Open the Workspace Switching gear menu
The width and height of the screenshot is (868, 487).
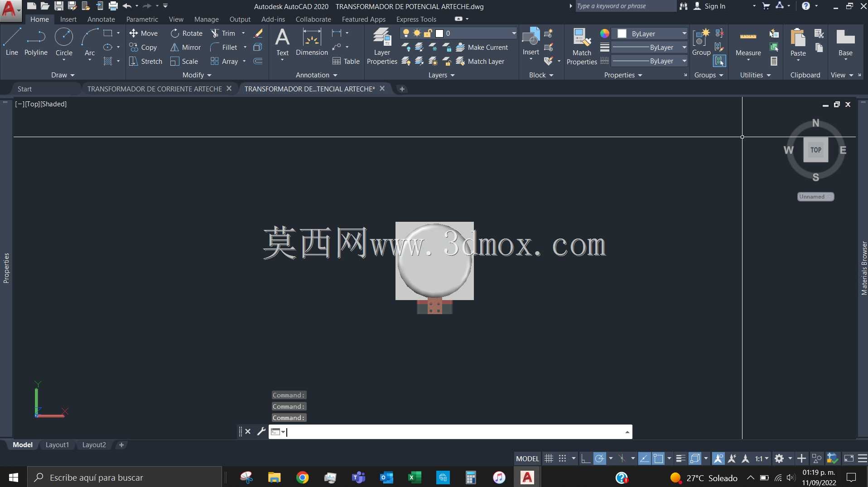[x=779, y=458]
